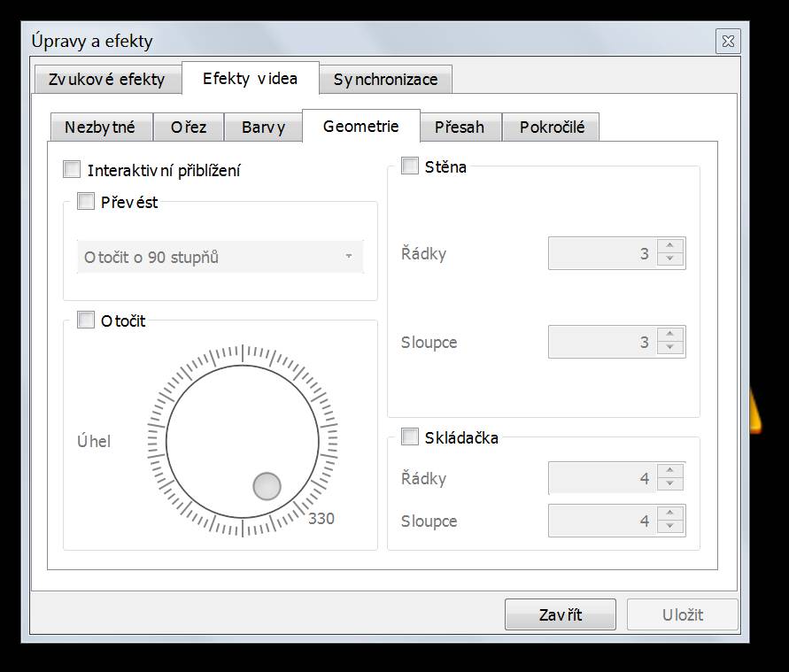Image resolution: width=789 pixels, height=672 pixels.
Task: Click the Uložit button
Action: [683, 614]
